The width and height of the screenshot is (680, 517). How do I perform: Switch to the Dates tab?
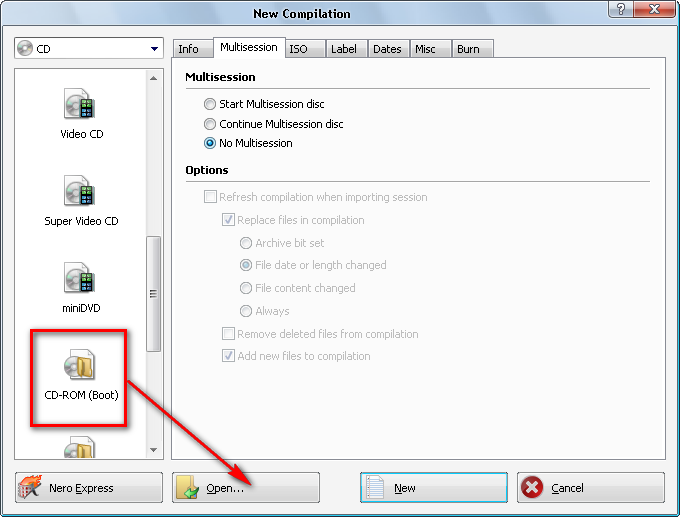pos(388,49)
